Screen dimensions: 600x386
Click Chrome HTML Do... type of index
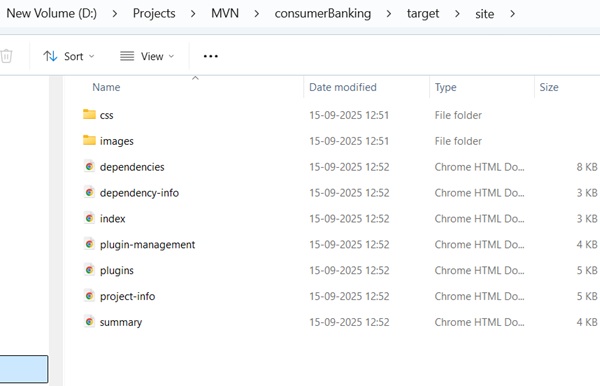tap(479, 218)
